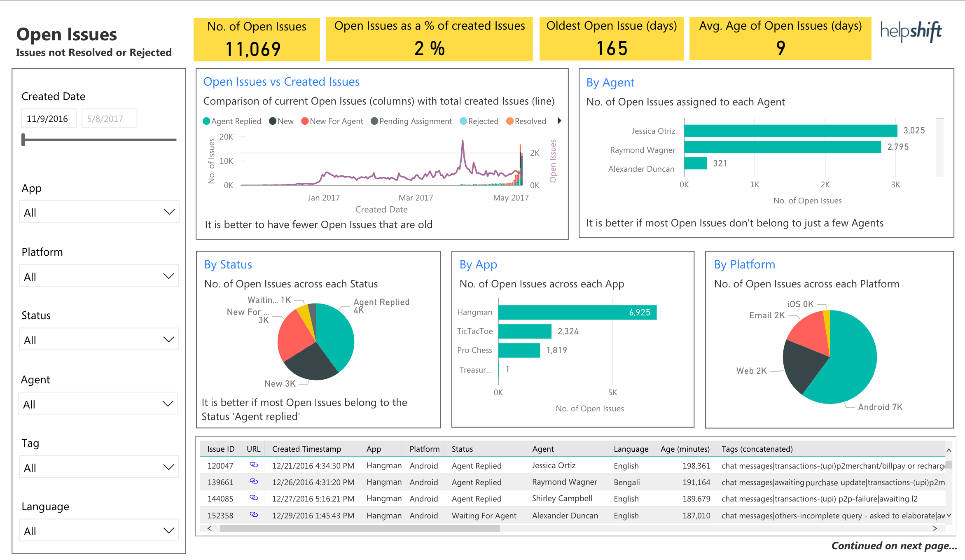
Task: Open URL link icon for issue 120047
Action: pos(254,465)
